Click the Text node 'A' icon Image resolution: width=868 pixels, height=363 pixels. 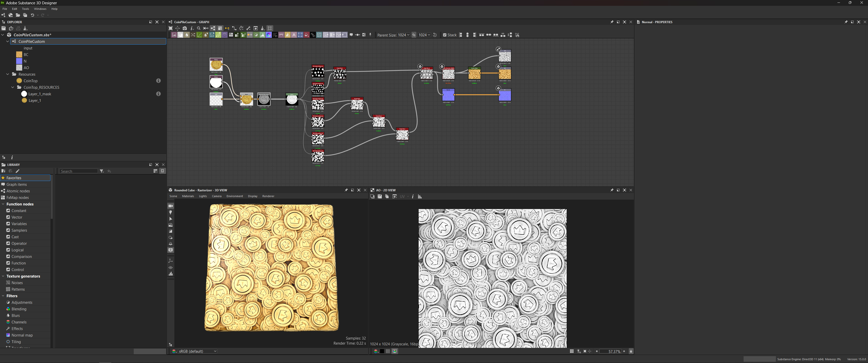click(294, 35)
